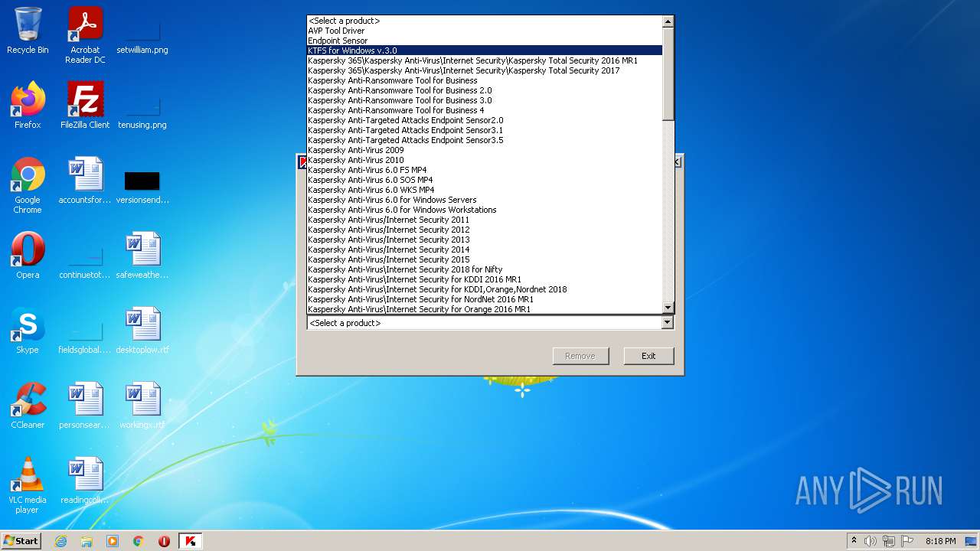Select the fieldsglobal desktop file

click(85, 335)
